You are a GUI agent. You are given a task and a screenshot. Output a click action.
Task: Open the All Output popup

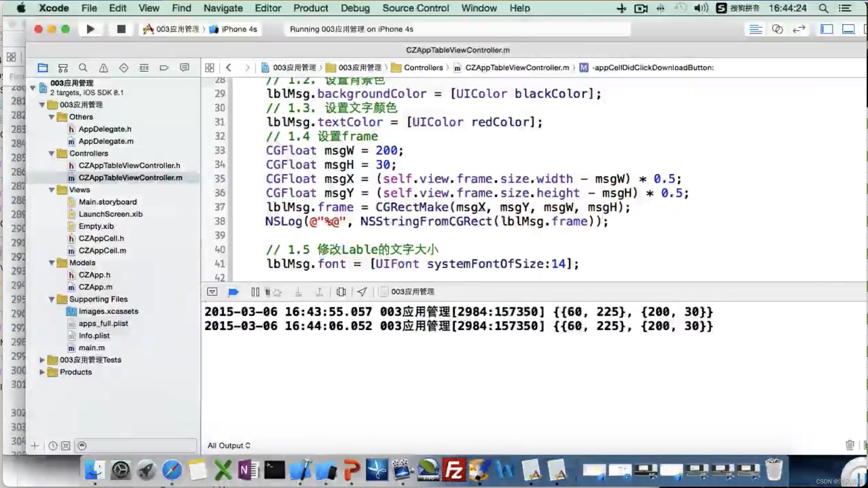coord(229,445)
